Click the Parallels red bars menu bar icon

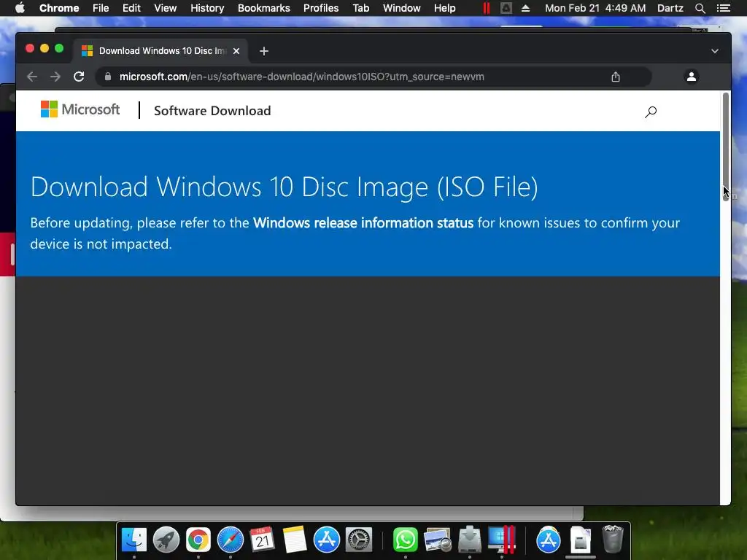[486, 8]
